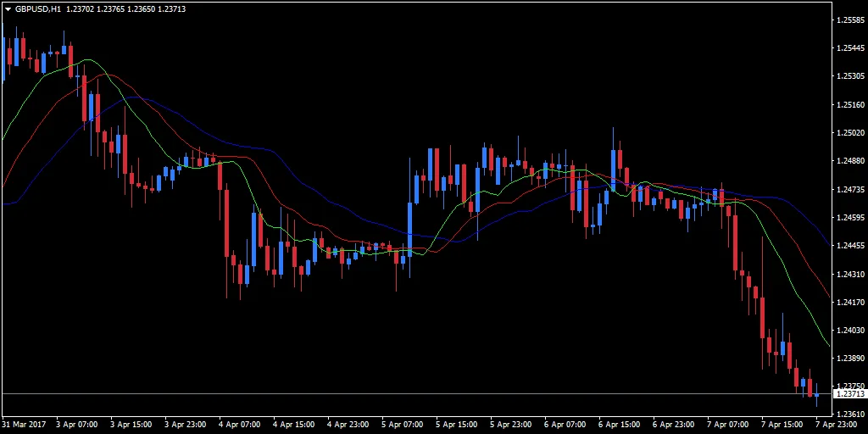Image resolution: width=868 pixels, height=434 pixels.
Task: Click the triangle arrow before GBPUSD,H1
Action: (x=8, y=9)
